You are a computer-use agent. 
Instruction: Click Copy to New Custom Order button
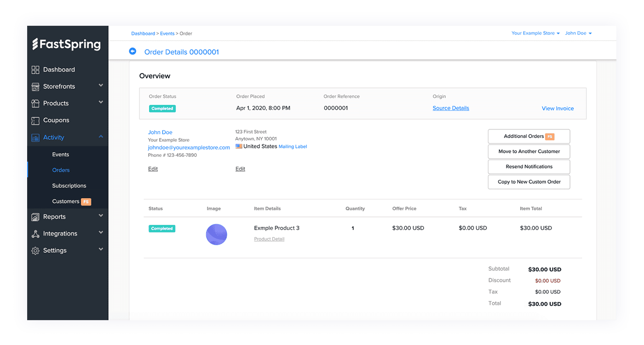point(529,182)
